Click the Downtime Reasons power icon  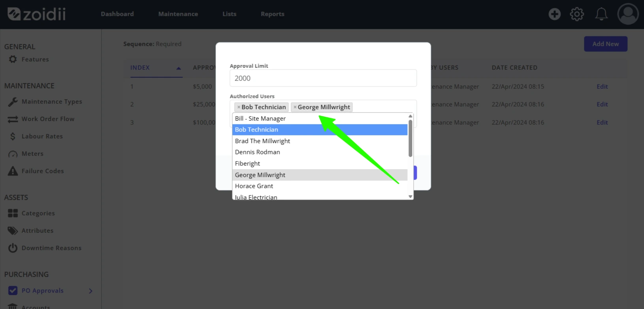click(13, 248)
